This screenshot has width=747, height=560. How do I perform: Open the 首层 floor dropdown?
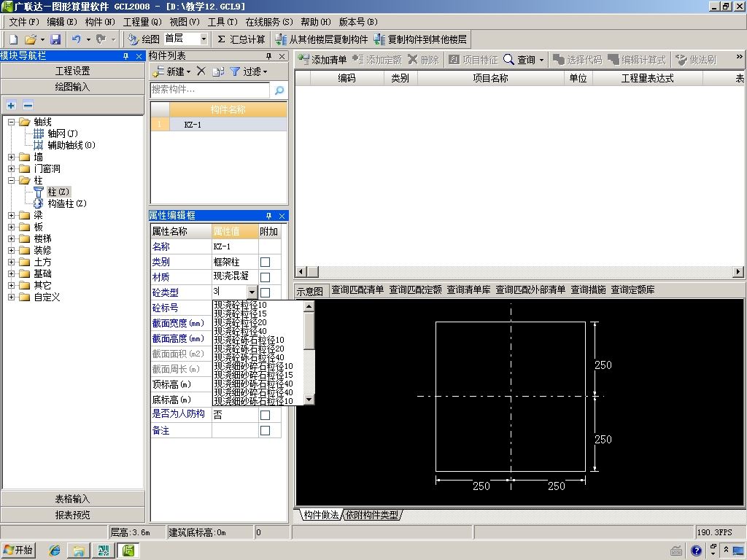point(203,39)
